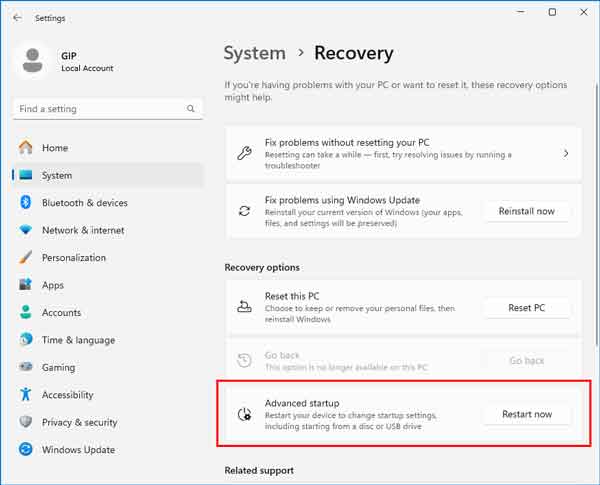Click the wrench troubleshooter icon
600x485 pixels.
point(244,154)
